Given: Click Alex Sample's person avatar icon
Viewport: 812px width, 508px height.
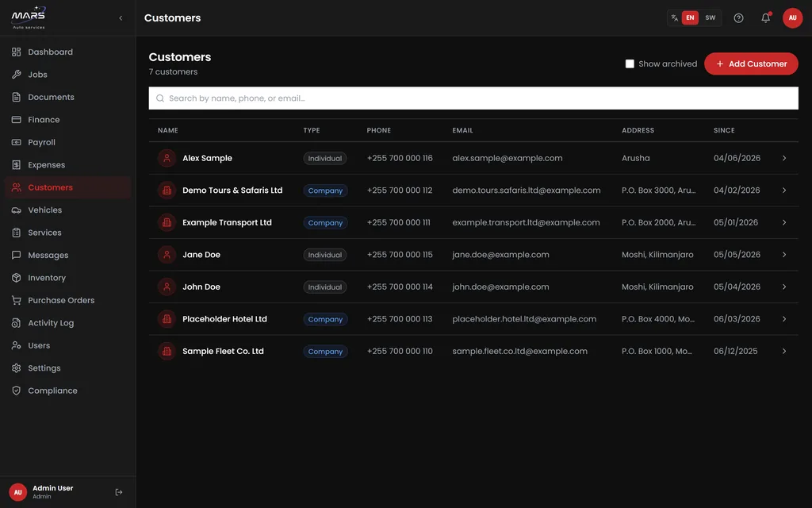Looking at the screenshot, I should tap(167, 158).
